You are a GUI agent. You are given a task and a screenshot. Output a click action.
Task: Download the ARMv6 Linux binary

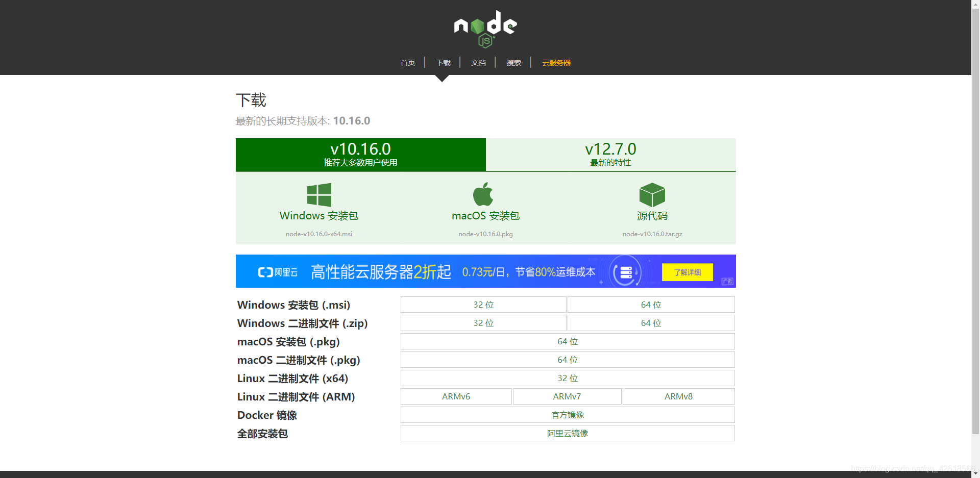tap(456, 396)
